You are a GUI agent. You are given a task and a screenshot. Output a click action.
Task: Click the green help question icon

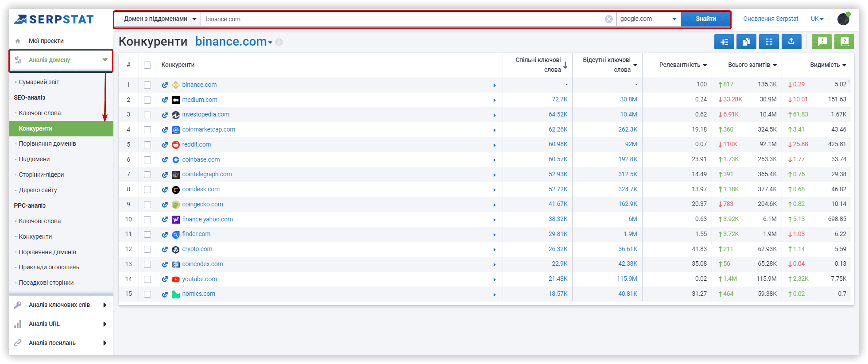pos(844,42)
